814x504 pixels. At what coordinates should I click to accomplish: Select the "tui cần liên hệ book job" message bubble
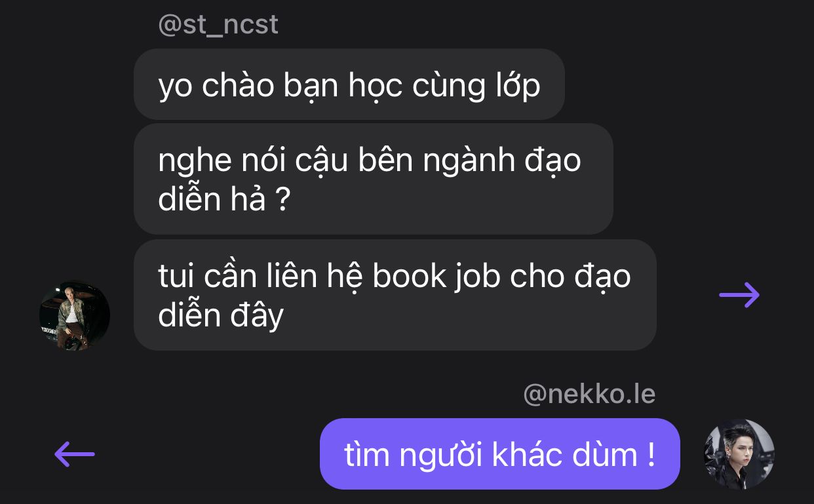(395, 295)
